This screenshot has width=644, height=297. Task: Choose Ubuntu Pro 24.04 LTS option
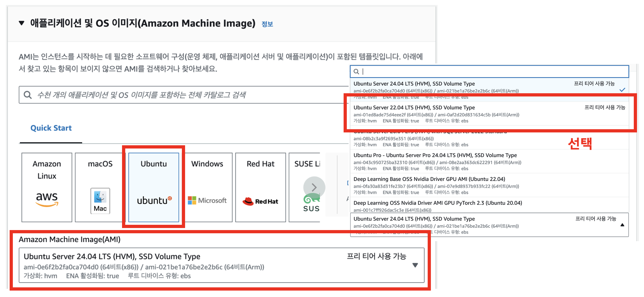tap(489, 161)
